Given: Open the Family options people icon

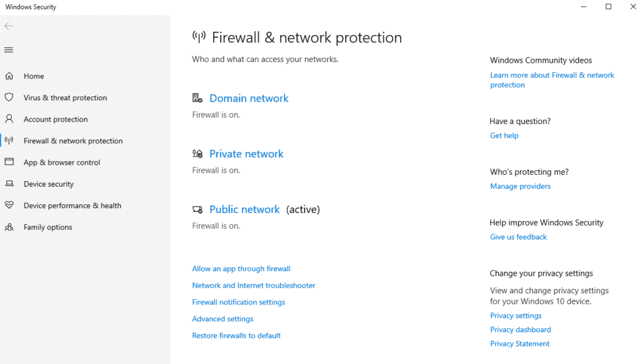Looking at the screenshot, I should pyautogui.click(x=9, y=227).
